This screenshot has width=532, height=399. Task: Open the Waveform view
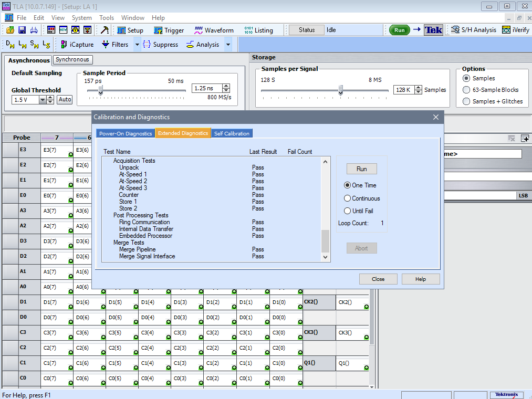click(x=214, y=30)
